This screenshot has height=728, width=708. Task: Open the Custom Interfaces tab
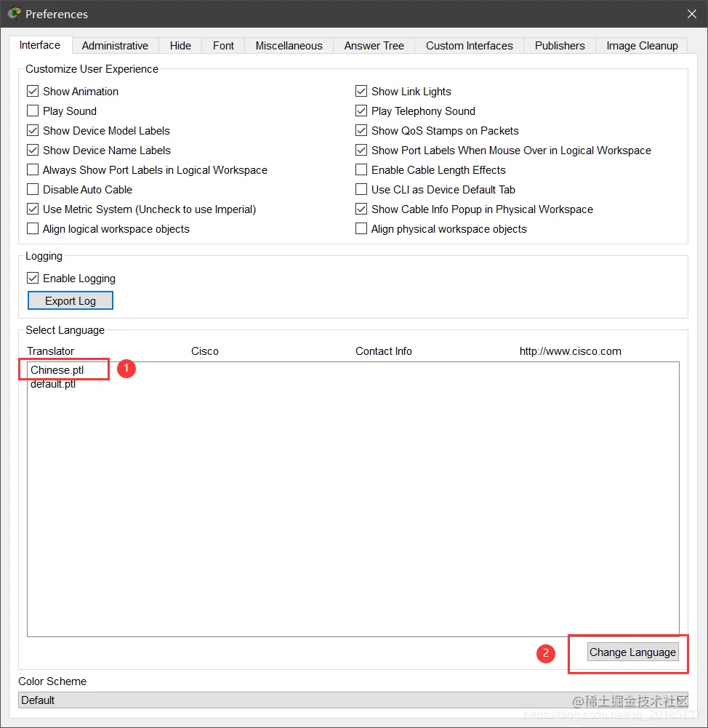[470, 46]
